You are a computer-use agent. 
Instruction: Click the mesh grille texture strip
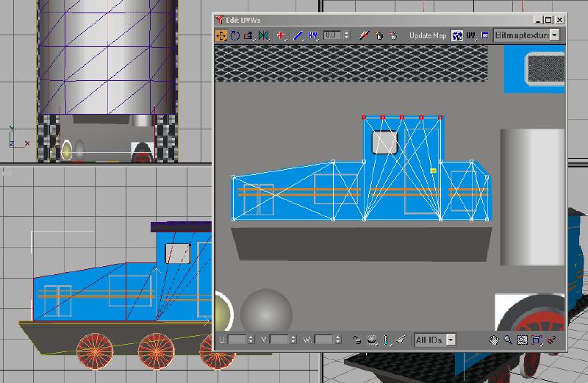point(351,63)
